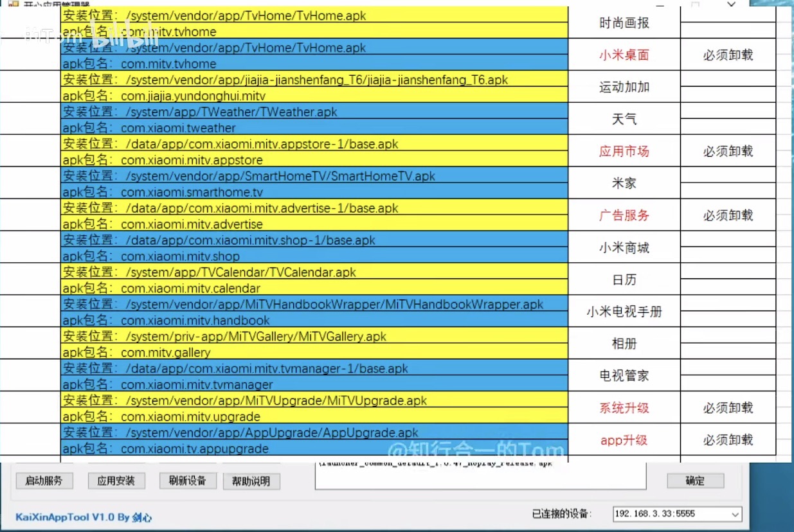
Task: Select the 相册 app name cell
Action: click(624, 344)
